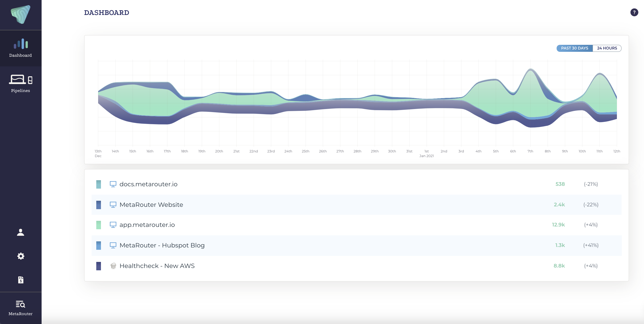644x324 pixels.
Task: Open the Pipelines sidebar item
Action: tap(21, 84)
